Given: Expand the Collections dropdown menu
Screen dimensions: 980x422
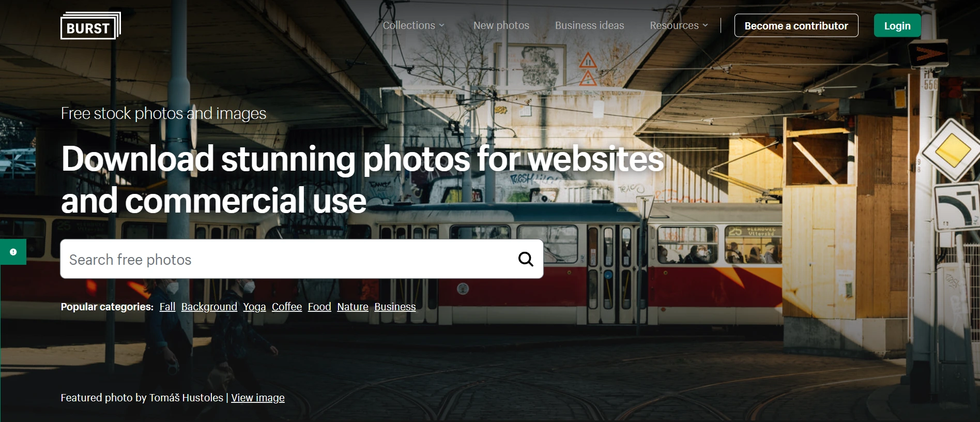Looking at the screenshot, I should [414, 25].
